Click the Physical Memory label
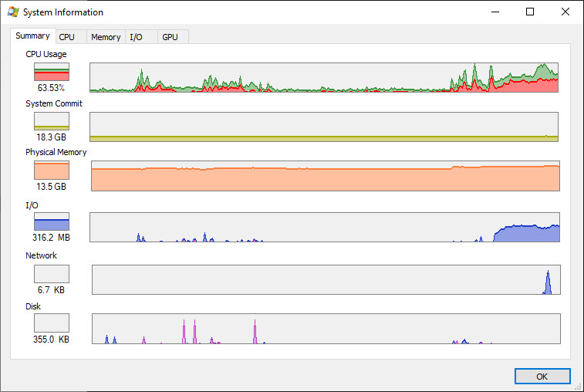This screenshot has width=584, height=392. pos(56,152)
